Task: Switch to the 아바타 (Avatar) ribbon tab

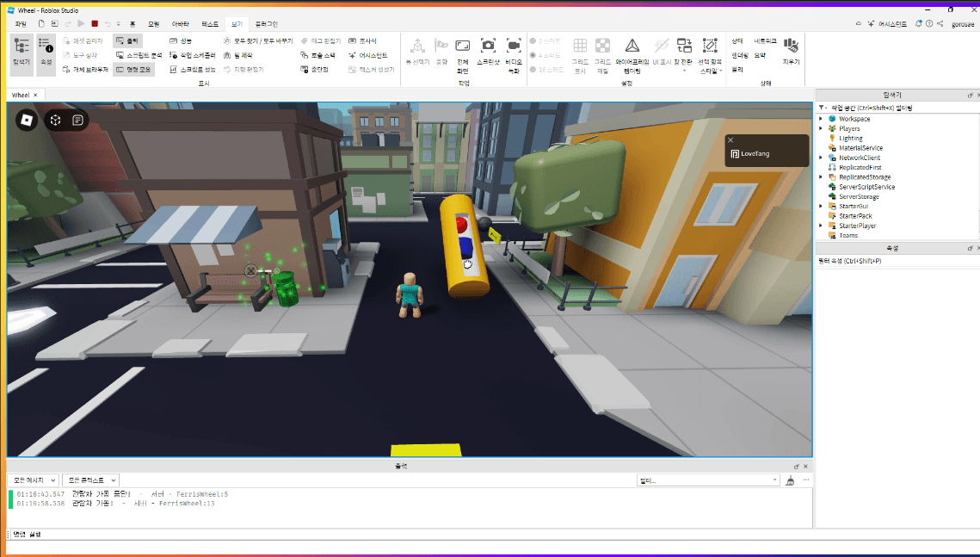Action: (x=181, y=24)
